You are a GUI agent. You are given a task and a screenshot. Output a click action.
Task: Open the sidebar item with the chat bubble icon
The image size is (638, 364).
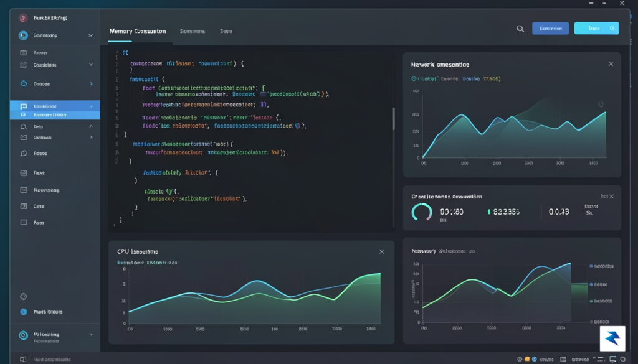click(24, 154)
